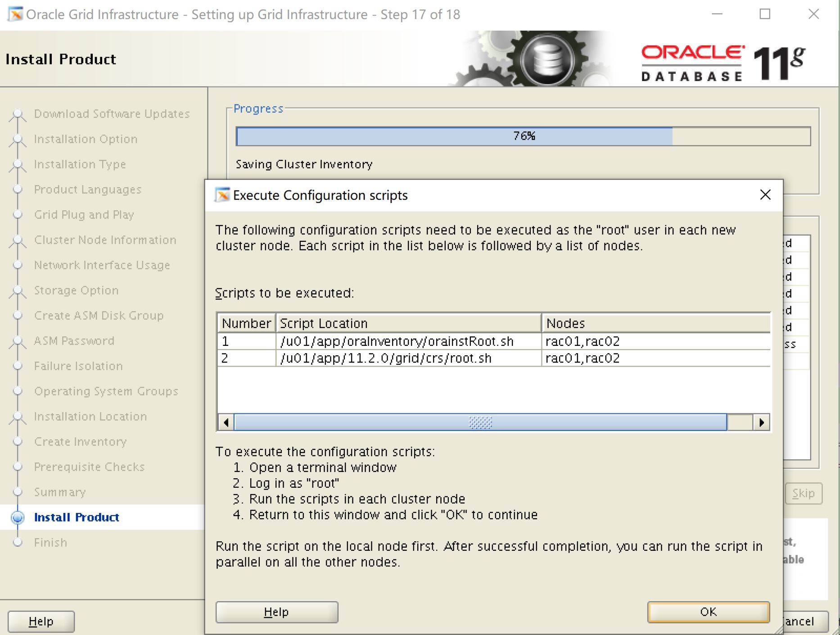The height and width of the screenshot is (635, 840).
Task: Click the Install Product step bullet icon
Action: pos(18,517)
